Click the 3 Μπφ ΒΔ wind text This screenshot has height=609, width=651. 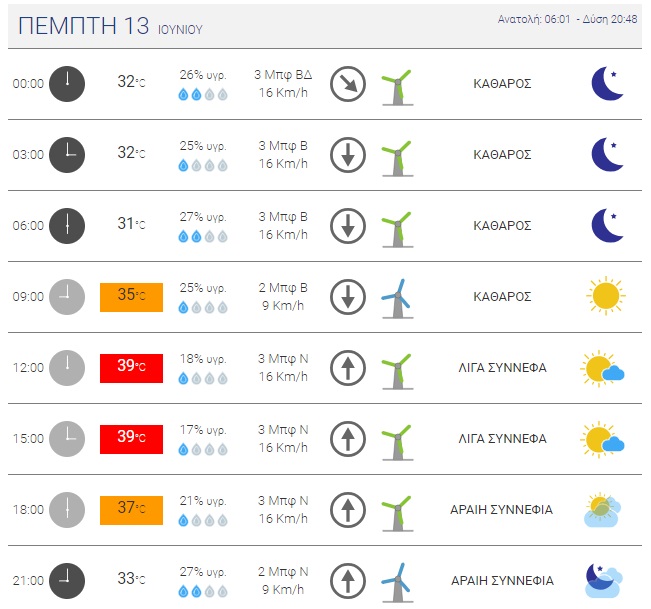click(x=283, y=75)
